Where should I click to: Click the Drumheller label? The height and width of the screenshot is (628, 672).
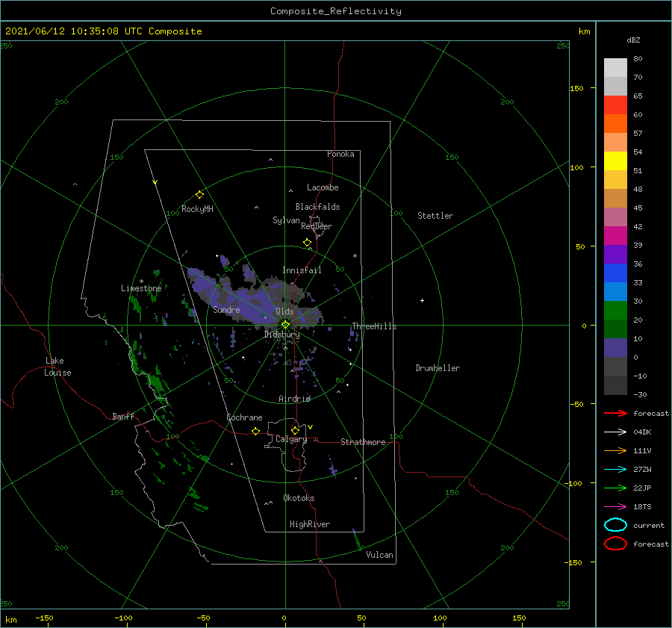click(x=438, y=368)
